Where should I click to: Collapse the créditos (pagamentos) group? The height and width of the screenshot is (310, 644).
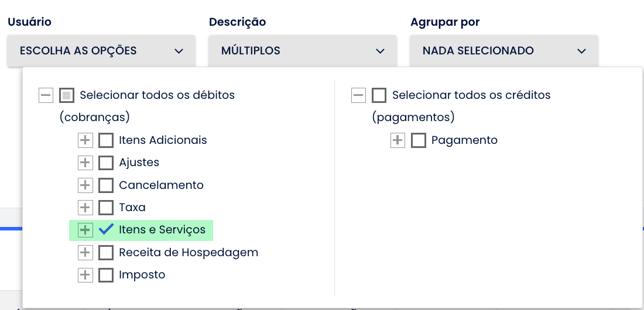click(359, 95)
